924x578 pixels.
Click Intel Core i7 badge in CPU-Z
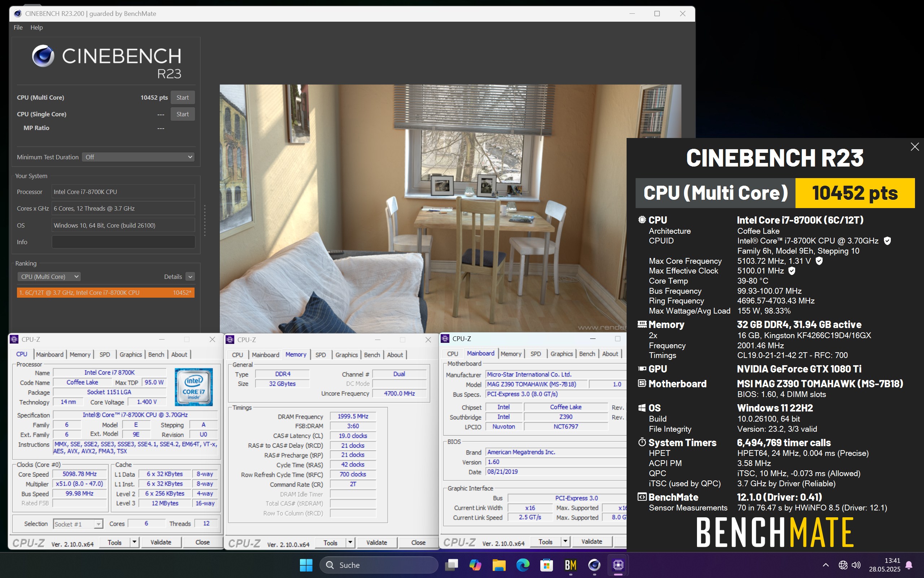(x=193, y=387)
